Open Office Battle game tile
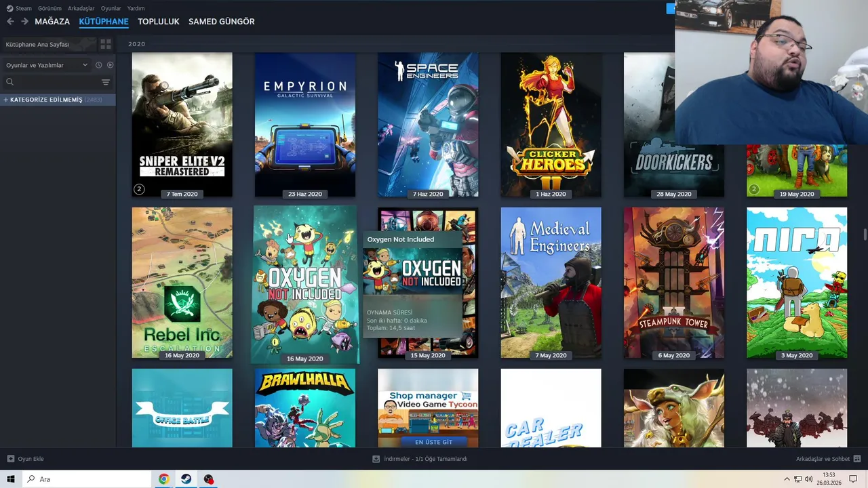This screenshot has height=488, width=868. tap(182, 408)
